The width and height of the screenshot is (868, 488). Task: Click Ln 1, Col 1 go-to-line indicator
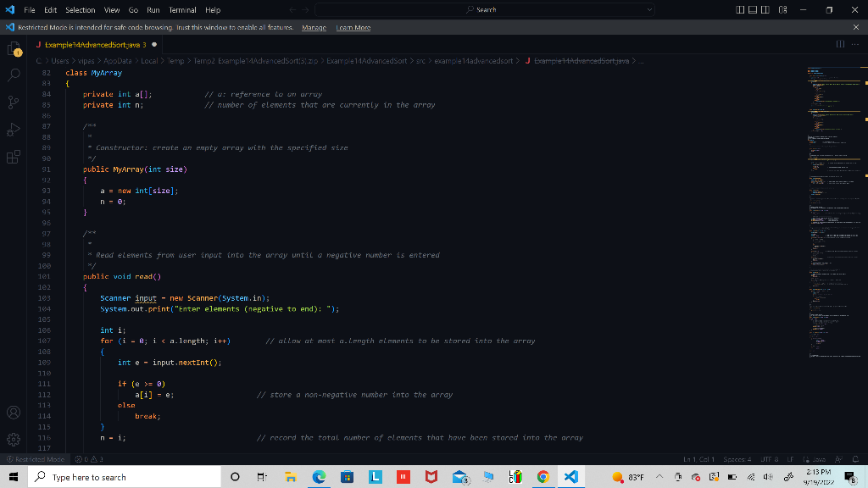pyautogui.click(x=698, y=459)
